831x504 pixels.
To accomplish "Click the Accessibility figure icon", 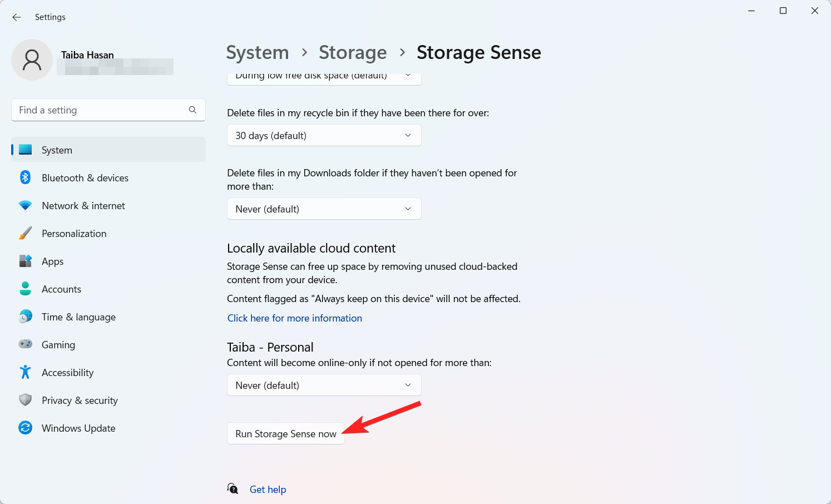I will (25, 372).
